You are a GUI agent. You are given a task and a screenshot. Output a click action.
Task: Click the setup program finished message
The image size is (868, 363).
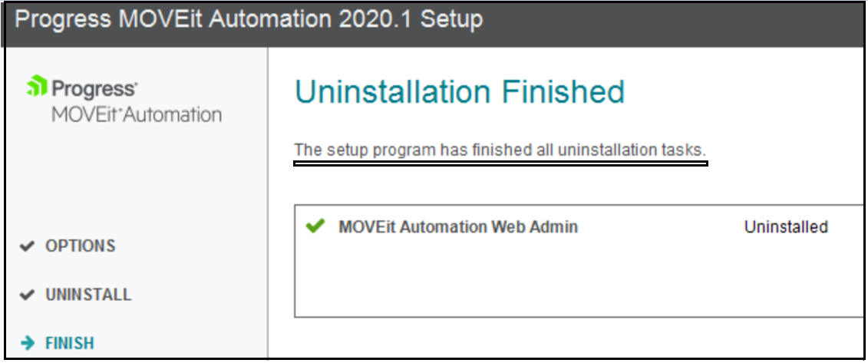[500, 150]
